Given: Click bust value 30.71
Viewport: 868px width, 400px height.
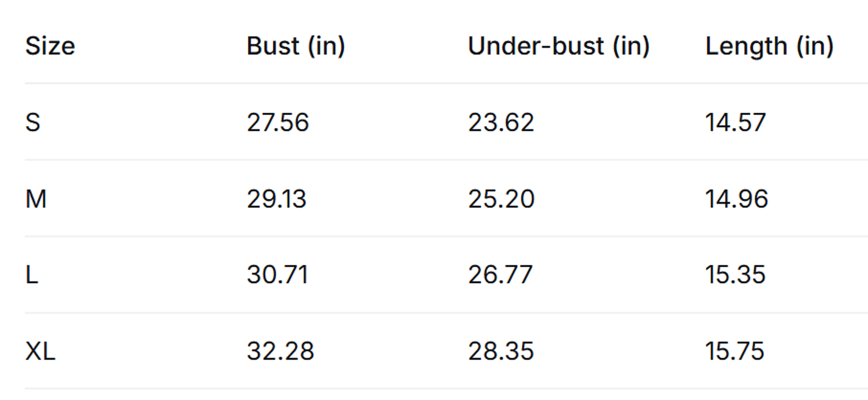Looking at the screenshot, I should tap(278, 275).
